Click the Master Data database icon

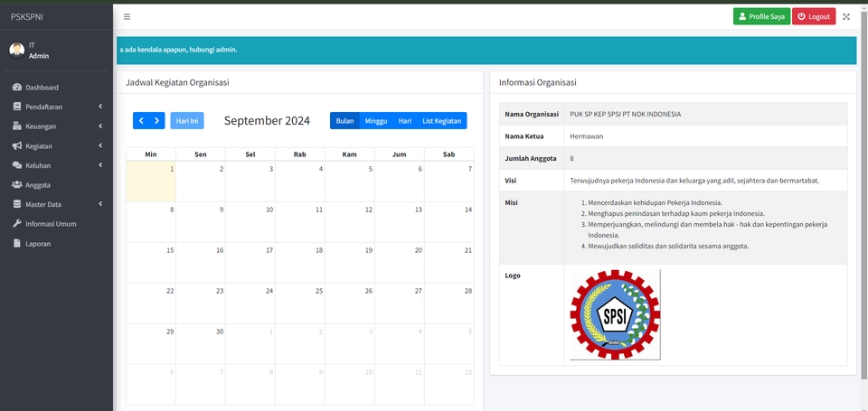16,204
